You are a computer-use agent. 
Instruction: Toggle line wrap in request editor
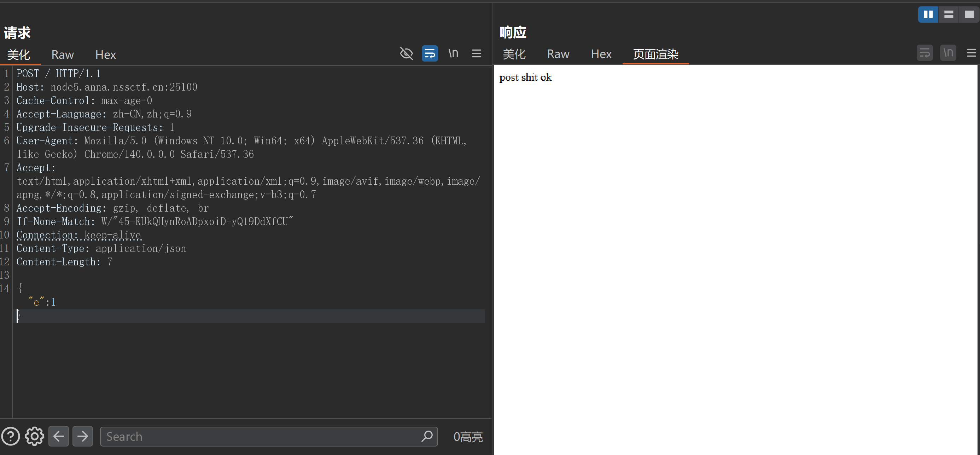click(x=430, y=53)
